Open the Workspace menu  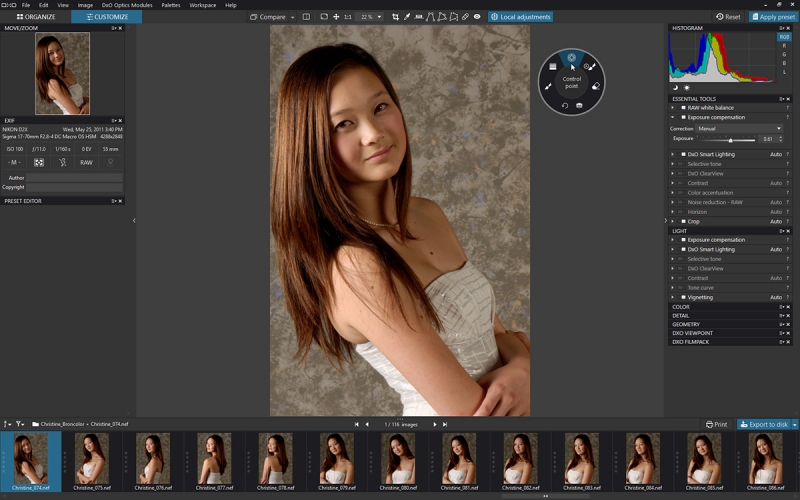[203, 5]
